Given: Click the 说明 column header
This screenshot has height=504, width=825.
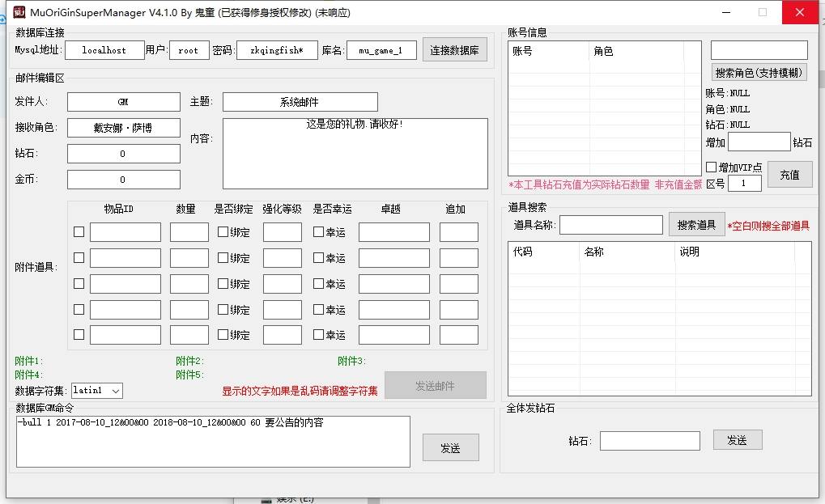Looking at the screenshot, I should tap(734, 252).
